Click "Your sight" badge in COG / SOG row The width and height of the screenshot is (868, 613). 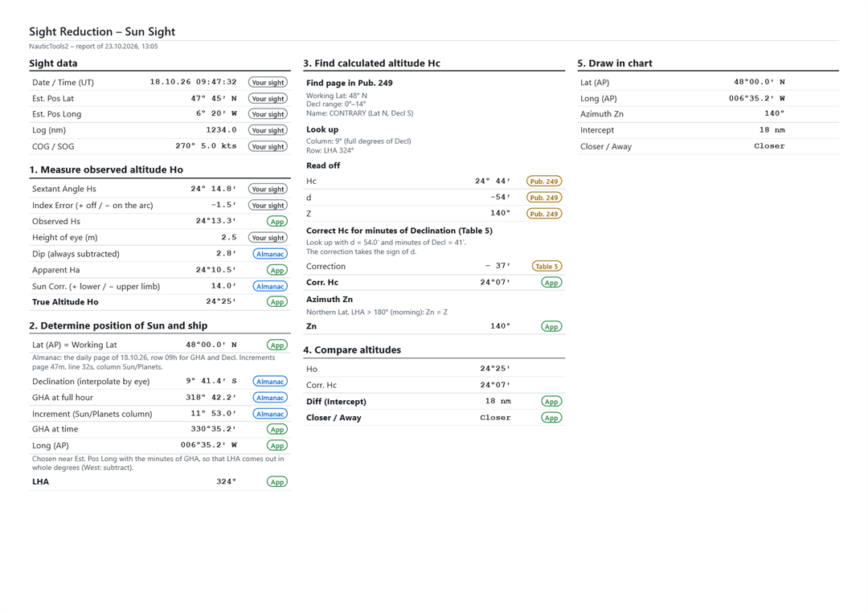pyautogui.click(x=268, y=146)
